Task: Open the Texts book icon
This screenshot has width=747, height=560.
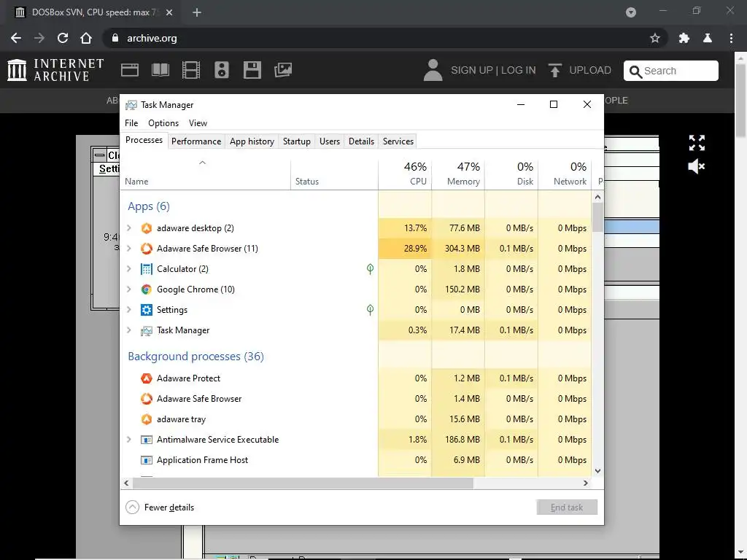Action: (x=160, y=70)
